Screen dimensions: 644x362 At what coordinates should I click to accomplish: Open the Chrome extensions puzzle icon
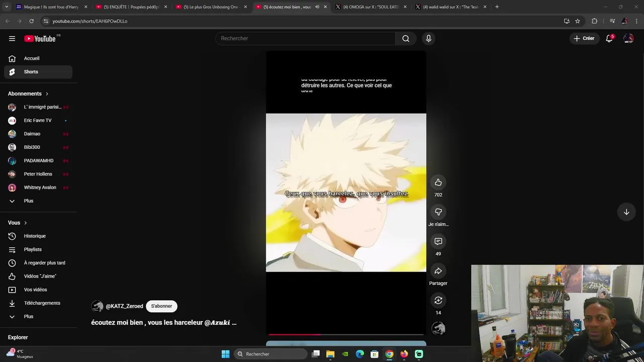pos(595,21)
